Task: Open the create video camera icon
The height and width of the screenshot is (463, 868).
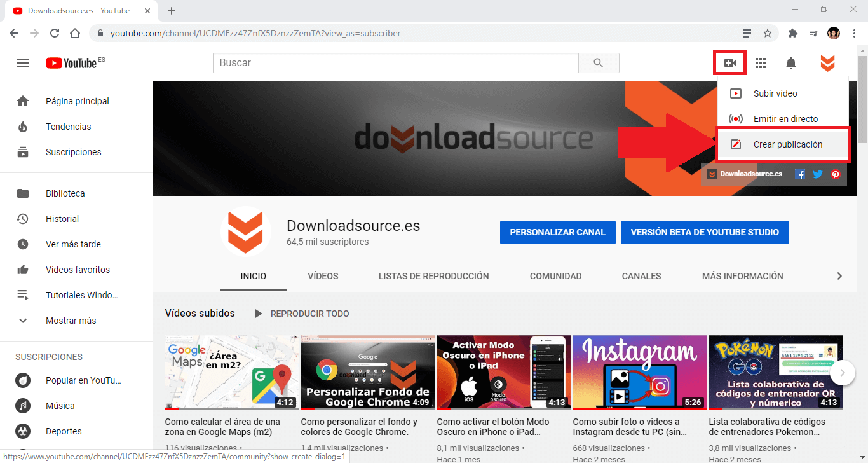Action: (x=729, y=63)
